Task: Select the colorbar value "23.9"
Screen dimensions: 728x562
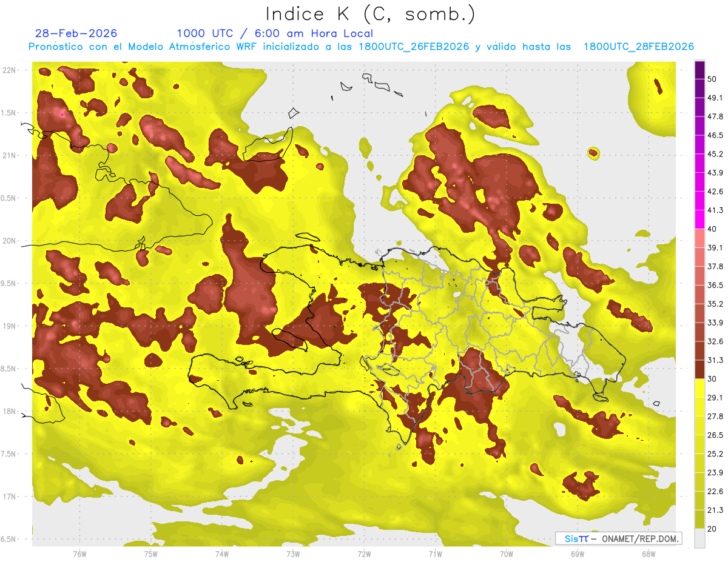Action: [x=715, y=472]
